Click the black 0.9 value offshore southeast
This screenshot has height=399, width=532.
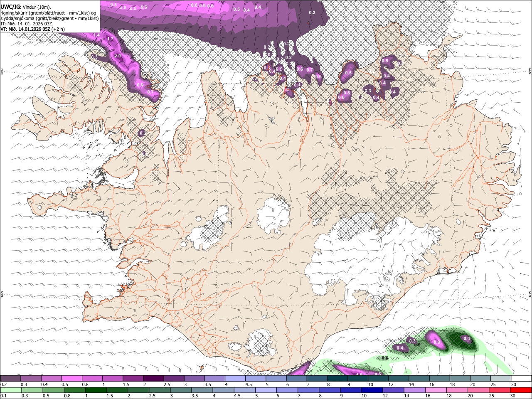click(x=418, y=345)
